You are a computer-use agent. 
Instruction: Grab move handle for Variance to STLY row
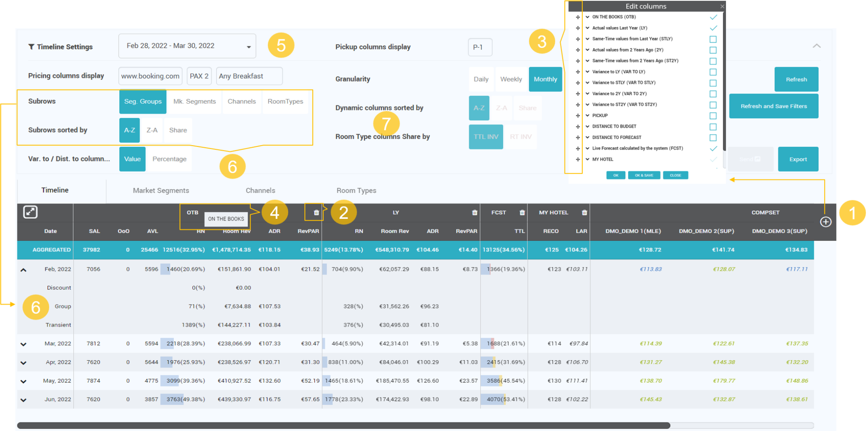tap(578, 83)
